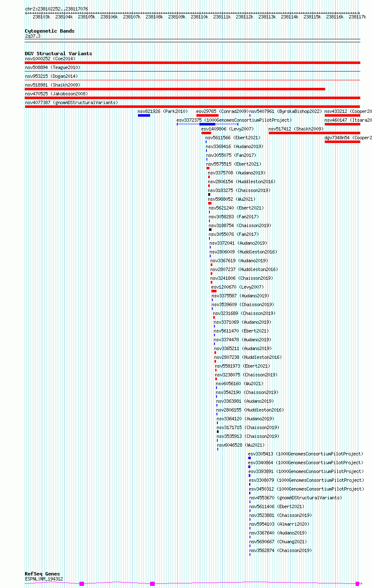Viewport: 372px width, 588px height.
Task: Click nsv5581973 (Ebert2021) label
Action: click(242, 366)
